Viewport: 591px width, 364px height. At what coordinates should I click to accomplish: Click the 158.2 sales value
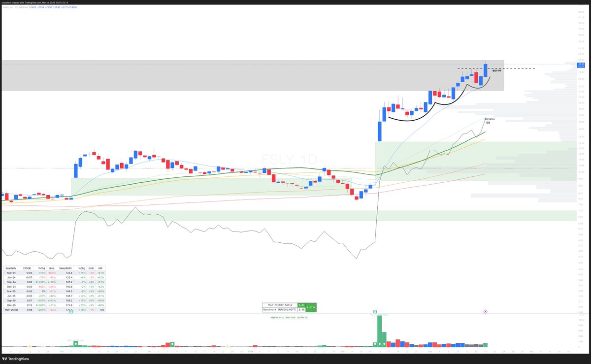[69, 300]
